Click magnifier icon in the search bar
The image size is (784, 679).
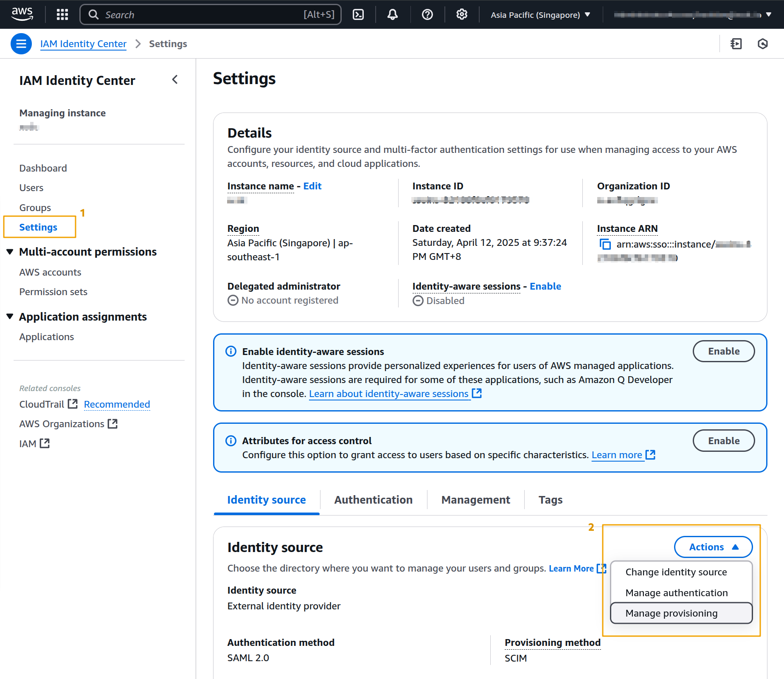(x=93, y=15)
